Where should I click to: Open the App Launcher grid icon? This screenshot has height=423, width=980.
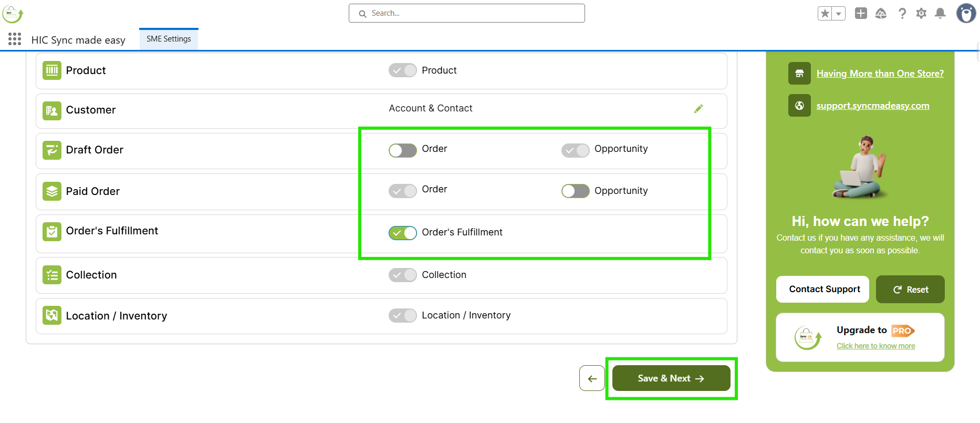point(15,39)
